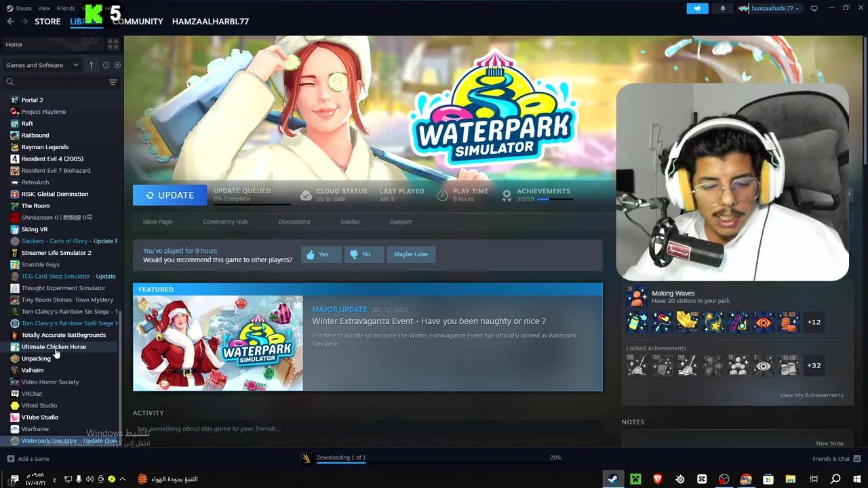Open the Winter Extravaganza Event thumbnail
The width and height of the screenshot is (868, 488).
pos(218,343)
